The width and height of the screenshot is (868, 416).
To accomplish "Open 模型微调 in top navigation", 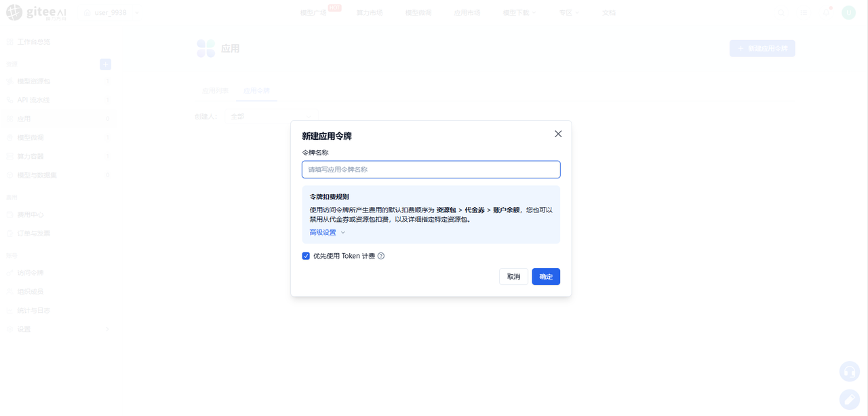I will [418, 13].
